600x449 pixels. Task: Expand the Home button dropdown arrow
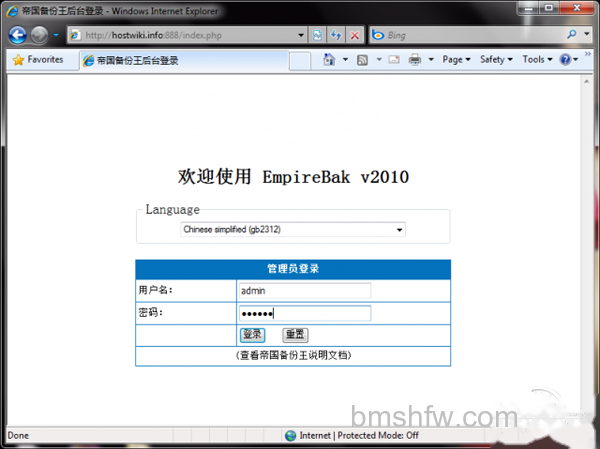point(345,59)
